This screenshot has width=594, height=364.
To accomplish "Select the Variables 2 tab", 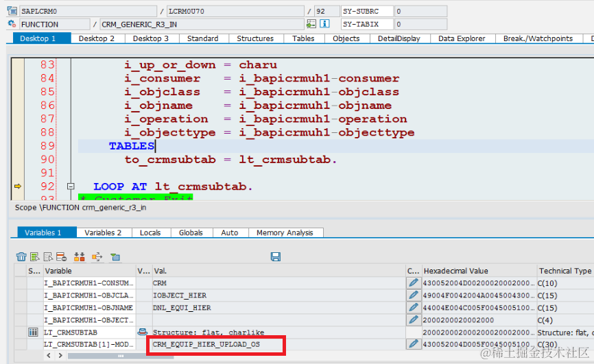I will pyautogui.click(x=103, y=232).
